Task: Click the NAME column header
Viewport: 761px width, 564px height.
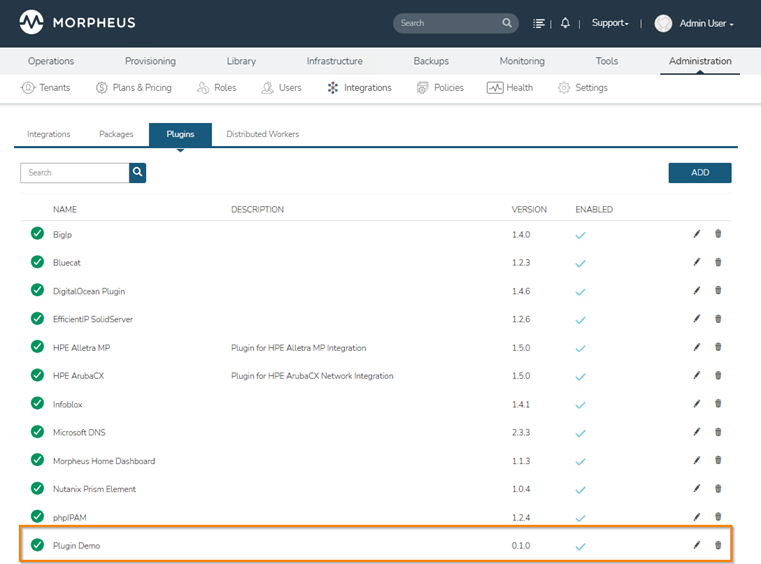Action: 65,210
